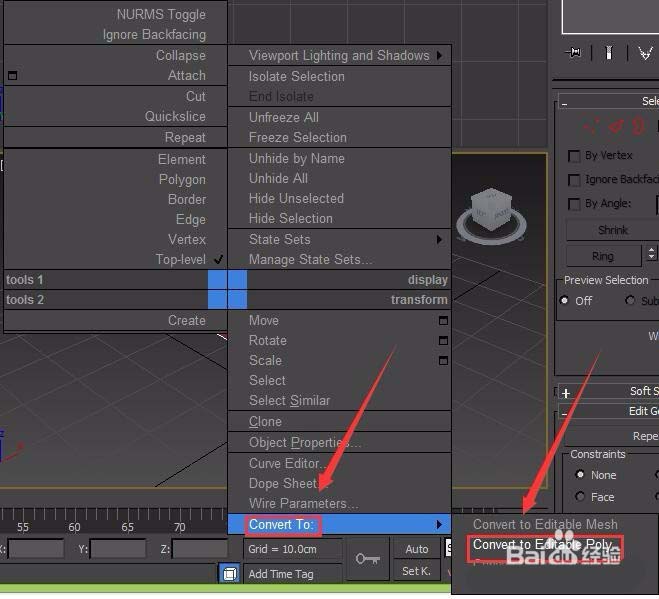This screenshot has height=599, width=659.
Task: Click frame 60 on the timeline
Action: point(74,527)
